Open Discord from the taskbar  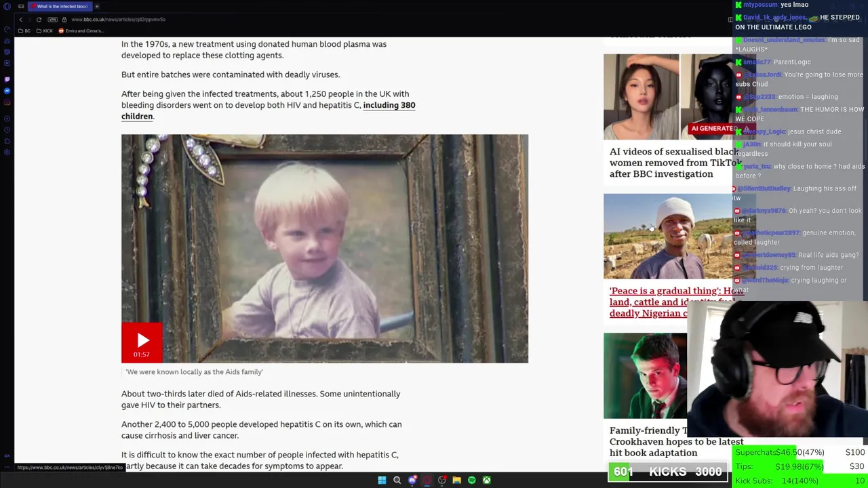pos(412,480)
